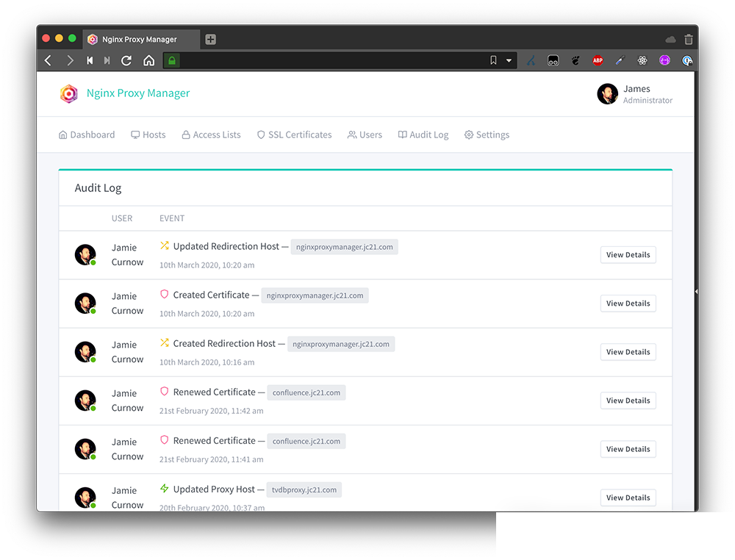This screenshot has width=735, height=560.
Task: View Details for Created Certificate event
Action: 628,304
